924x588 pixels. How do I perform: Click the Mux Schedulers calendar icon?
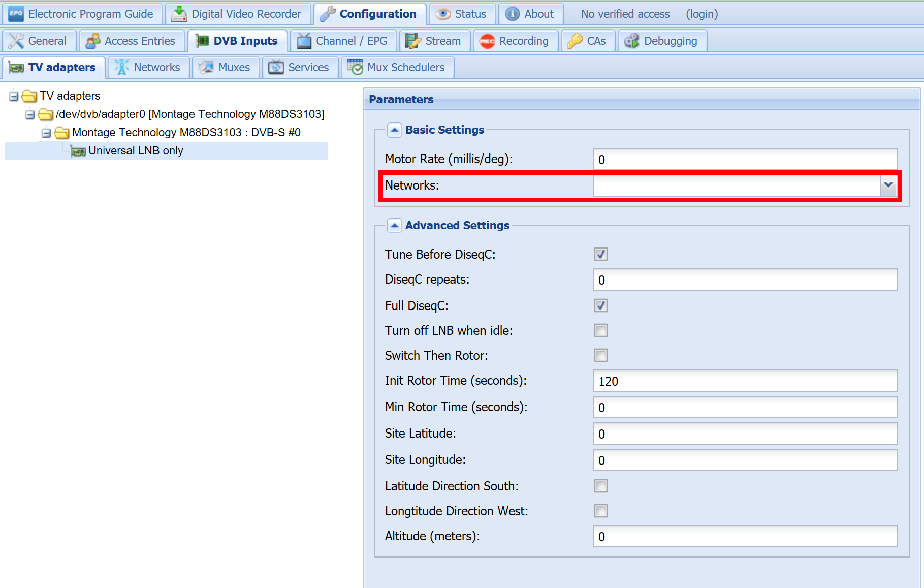[355, 67]
